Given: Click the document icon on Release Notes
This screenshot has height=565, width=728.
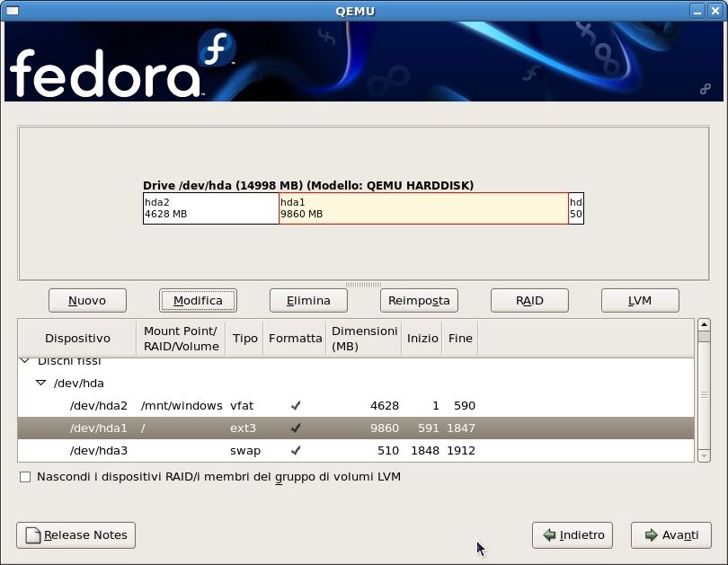Looking at the screenshot, I should tap(33, 535).
